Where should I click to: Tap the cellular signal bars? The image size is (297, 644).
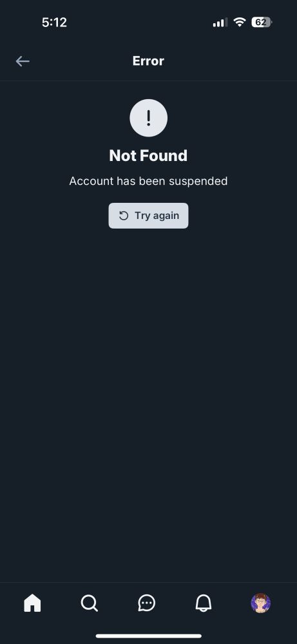220,23
